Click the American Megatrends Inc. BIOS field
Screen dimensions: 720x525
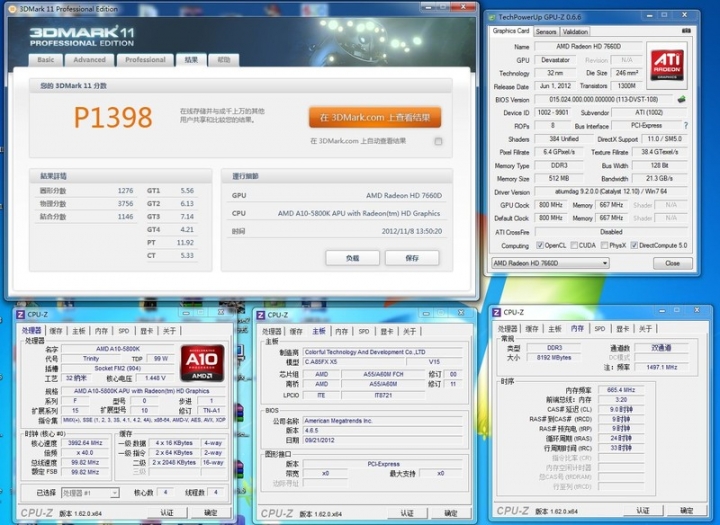pos(382,421)
